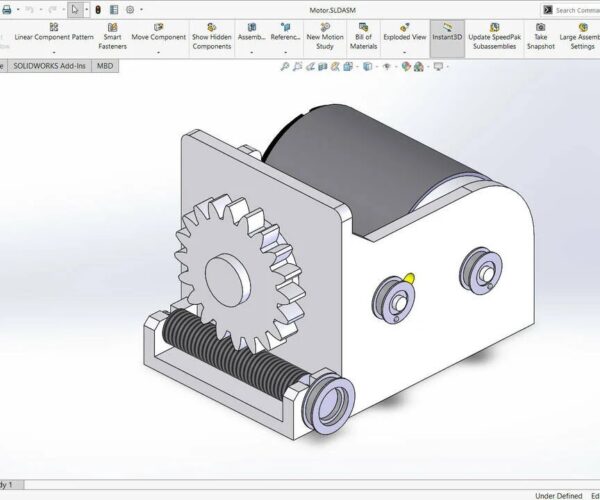Open the MBD tab

tap(105, 65)
